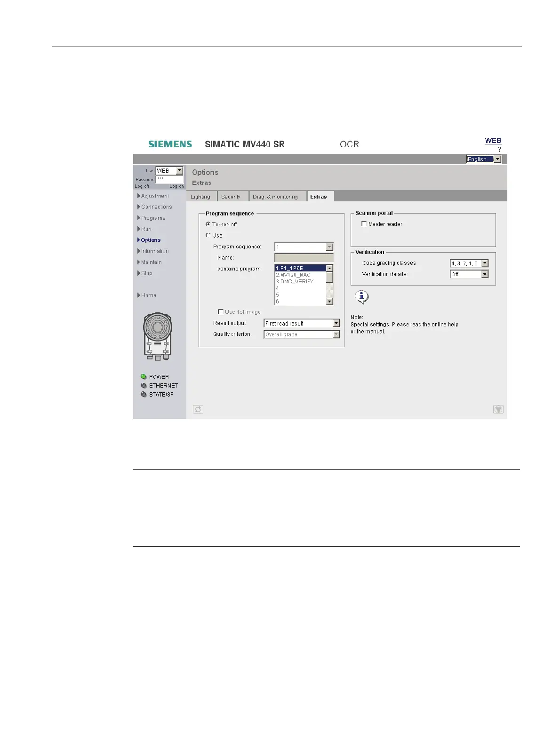The width and height of the screenshot is (560, 747).
Task: Open the English language dropdown
Action: point(484,159)
